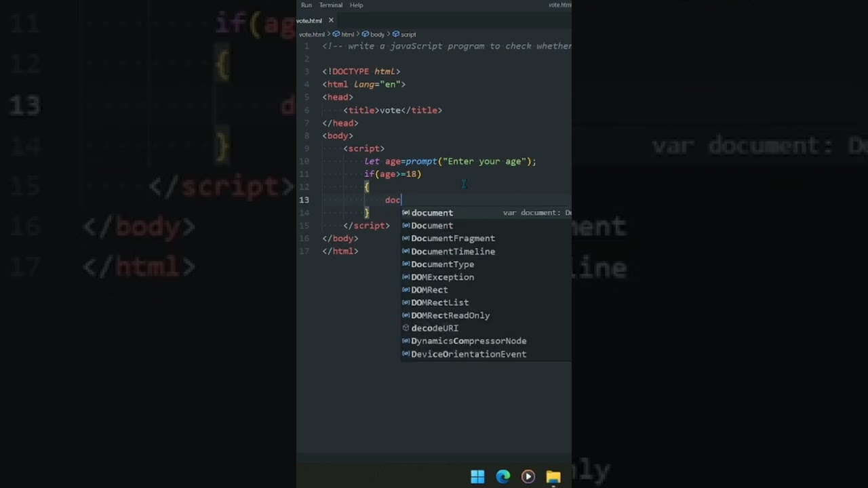
Task: Pick DOMRect from the suggestion list
Action: 486,290
